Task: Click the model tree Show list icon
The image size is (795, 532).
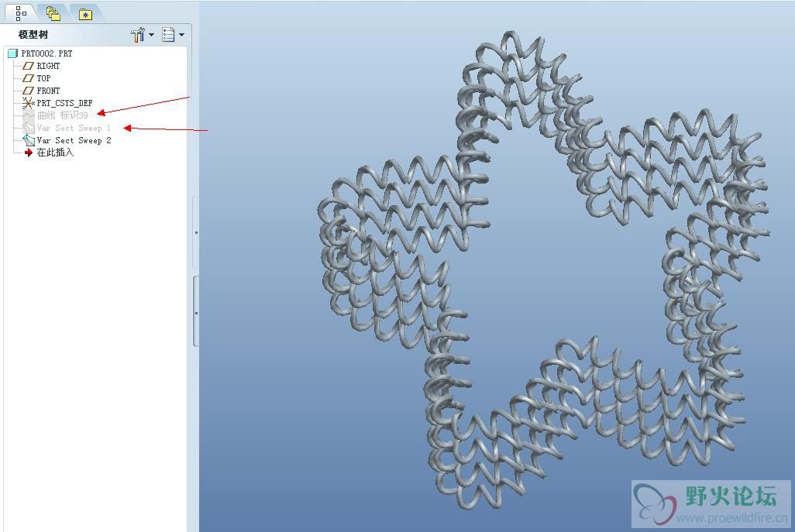Action: pos(168,34)
